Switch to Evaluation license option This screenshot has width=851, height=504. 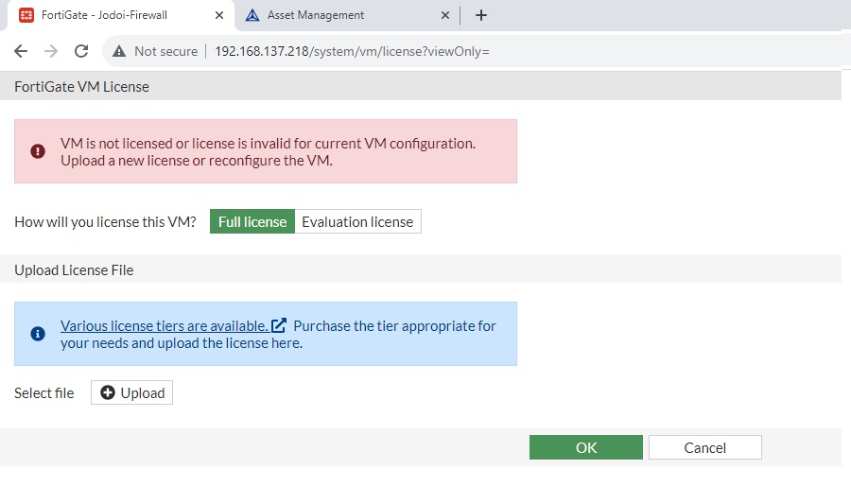(x=357, y=222)
